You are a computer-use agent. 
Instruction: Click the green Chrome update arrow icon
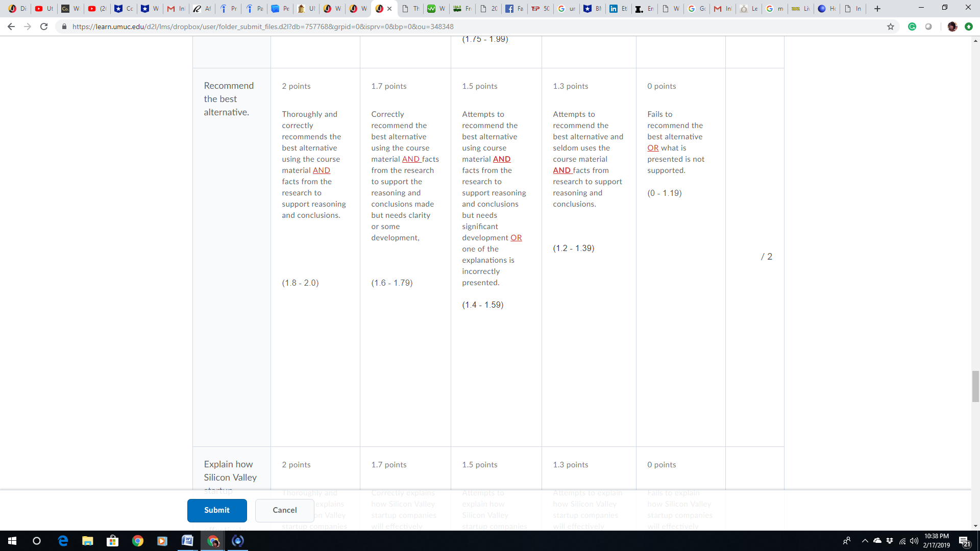(x=969, y=27)
